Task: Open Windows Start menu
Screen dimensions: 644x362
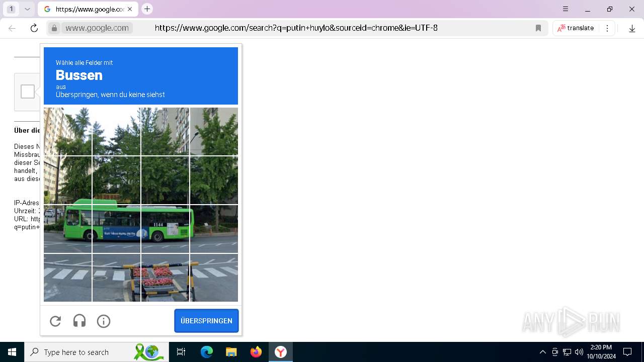Action: 12,352
